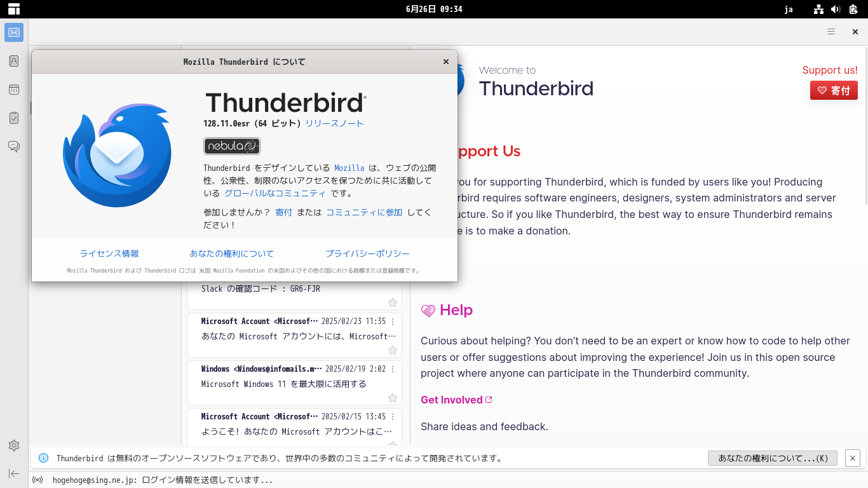Screen dimensions: 868x488
Task: Open more options for Windows 2025/02/19 message
Action: [393, 369]
